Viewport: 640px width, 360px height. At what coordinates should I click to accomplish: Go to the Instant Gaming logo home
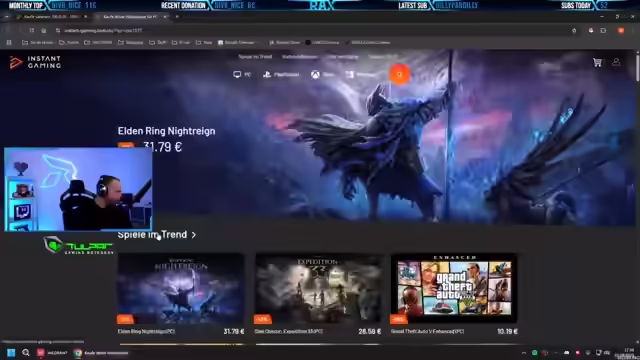(x=35, y=62)
